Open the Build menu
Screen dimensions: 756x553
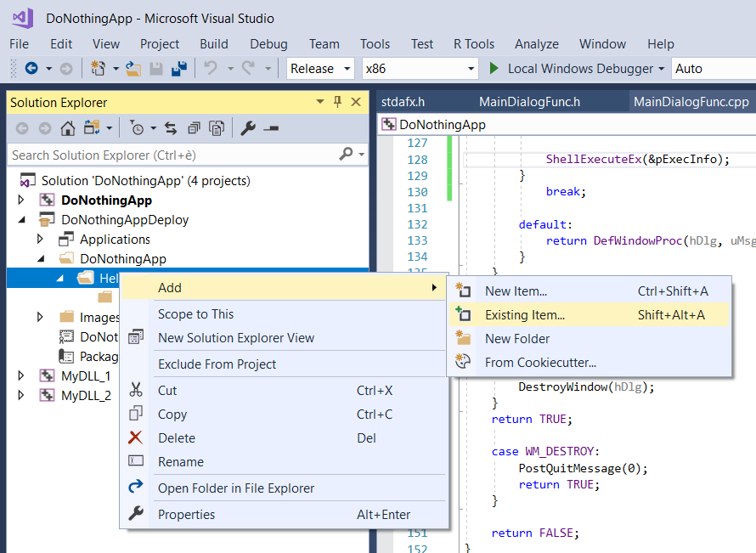click(x=214, y=44)
